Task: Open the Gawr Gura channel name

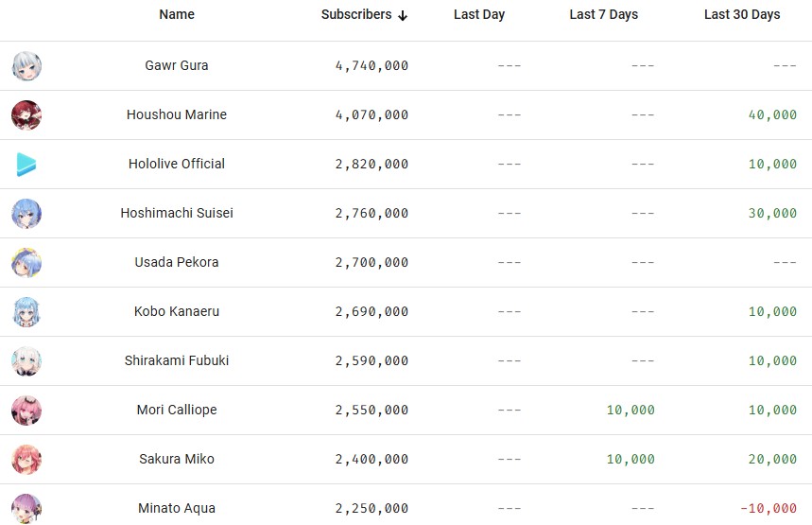Action: tap(177, 66)
